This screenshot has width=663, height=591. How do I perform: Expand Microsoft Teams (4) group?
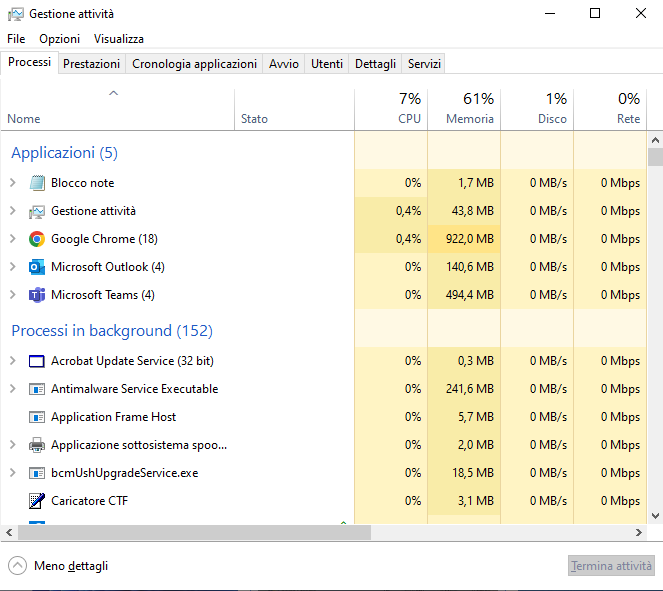pos(13,295)
